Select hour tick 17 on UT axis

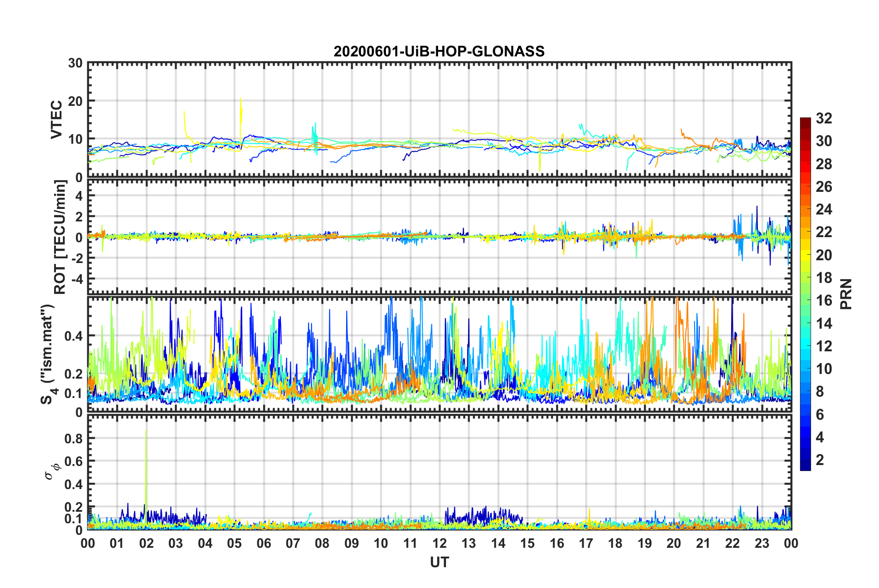pyautogui.click(x=586, y=543)
